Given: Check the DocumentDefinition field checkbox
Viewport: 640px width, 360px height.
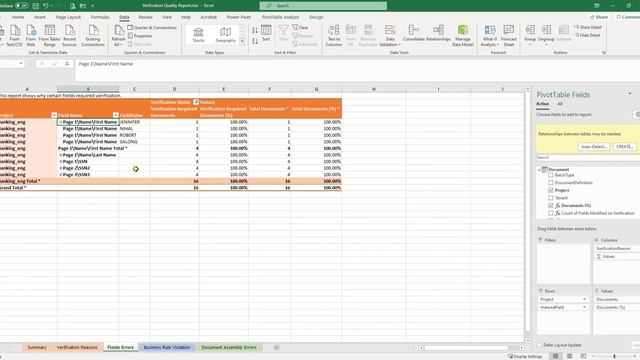Looking at the screenshot, I should (551, 182).
